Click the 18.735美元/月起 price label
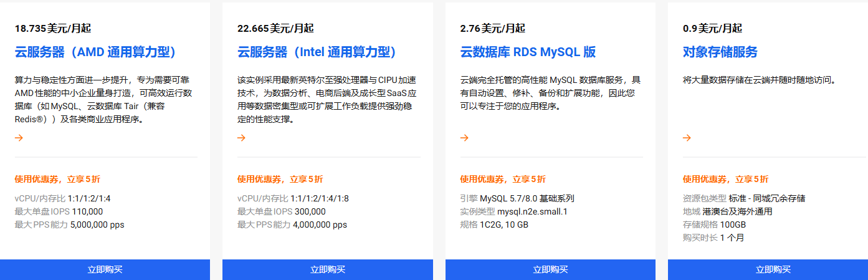Image resolution: width=868 pixels, height=280 pixels. pos(53,28)
